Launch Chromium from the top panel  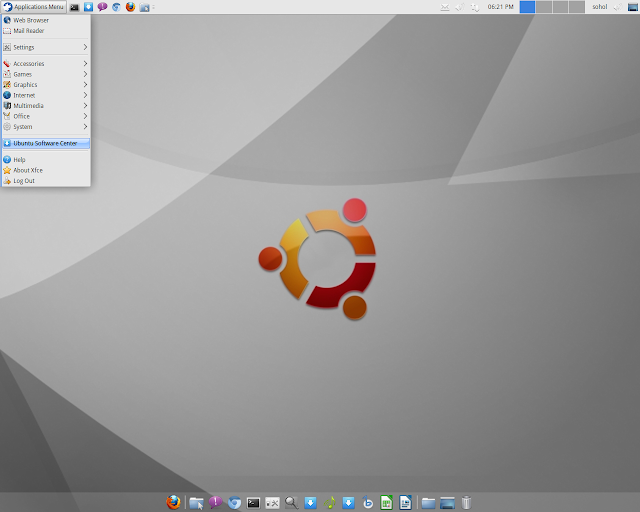(x=116, y=7)
